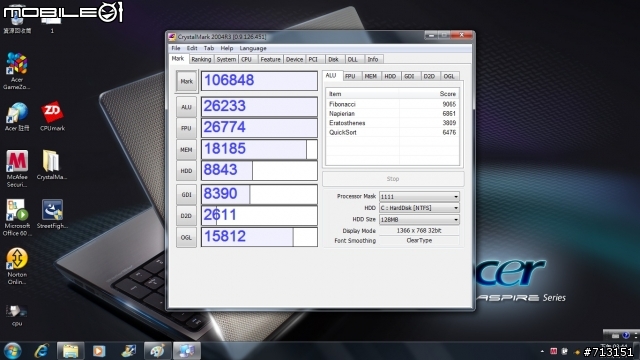Expand the HDD Size dropdown
Screen dimensions: 640x360
pos(419,220)
